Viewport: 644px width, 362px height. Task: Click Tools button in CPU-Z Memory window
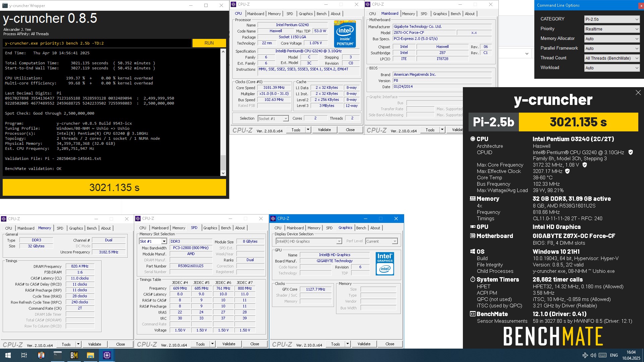66,344
